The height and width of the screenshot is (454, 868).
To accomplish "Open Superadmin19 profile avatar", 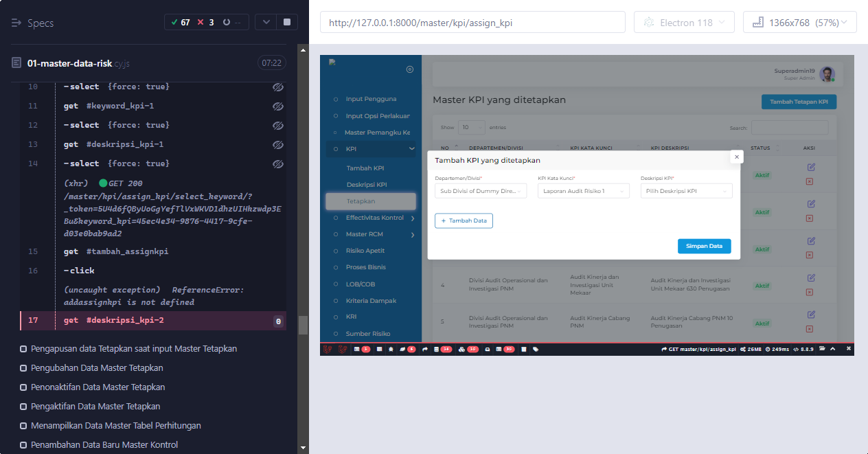I will point(827,74).
